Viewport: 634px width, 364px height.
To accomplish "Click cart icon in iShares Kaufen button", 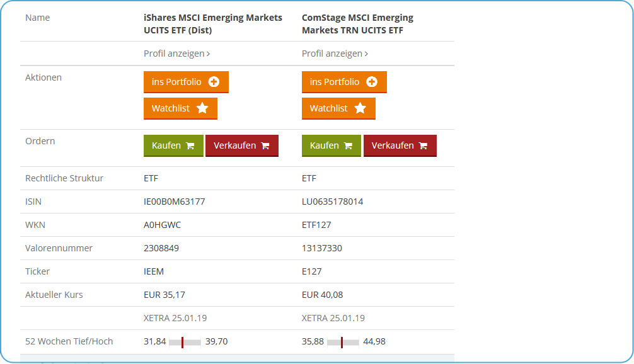I will pyautogui.click(x=190, y=146).
